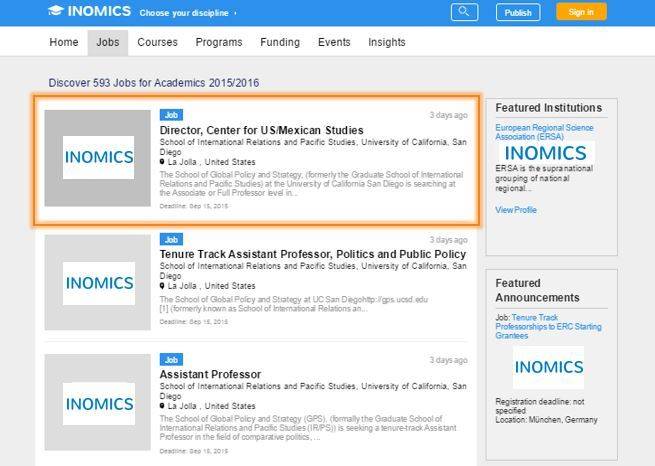655x466 pixels.
Task: Click the location pin in the Tenure Track Assistant Professor listing
Action: 162,286
